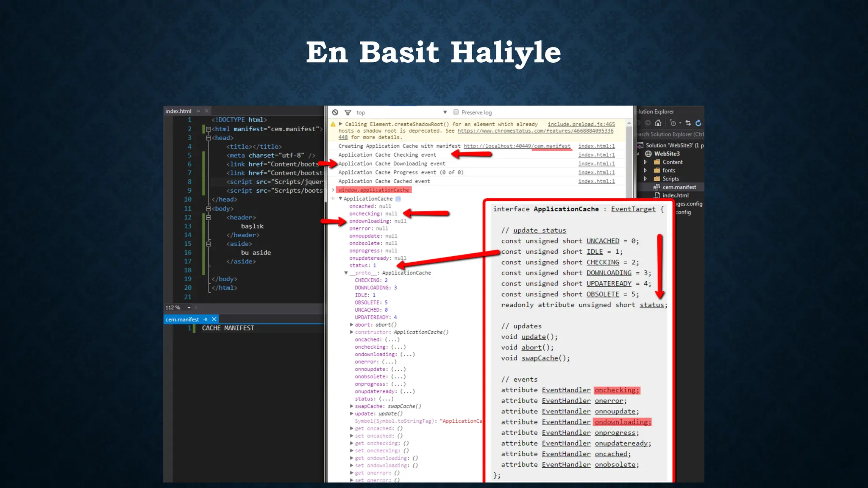The width and height of the screenshot is (868, 488).
Task: Expand the update: update() entry
Action: (x=351, y=413)
